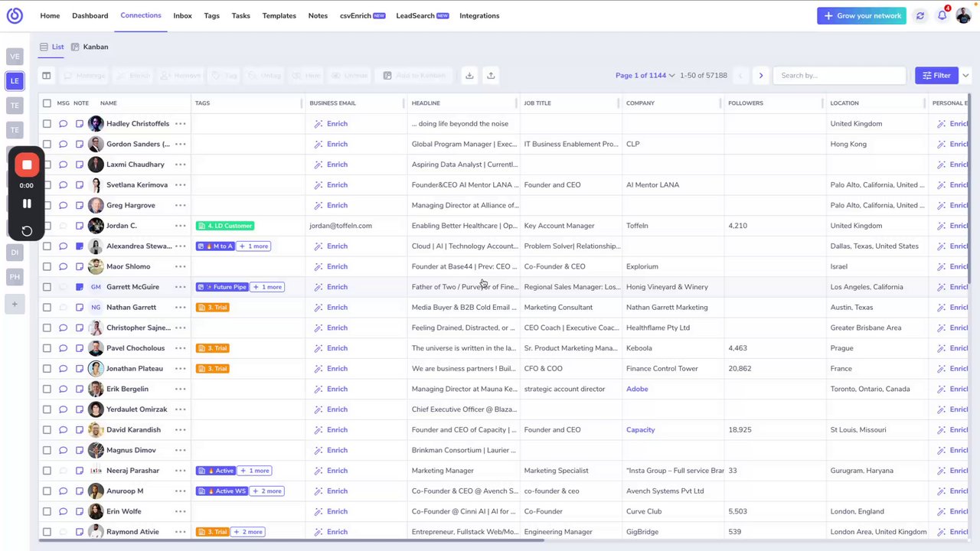This screenshot has width=980, height=551.
Task: Click the sync refresh icon in the header
Action: [x=920, y=15]
